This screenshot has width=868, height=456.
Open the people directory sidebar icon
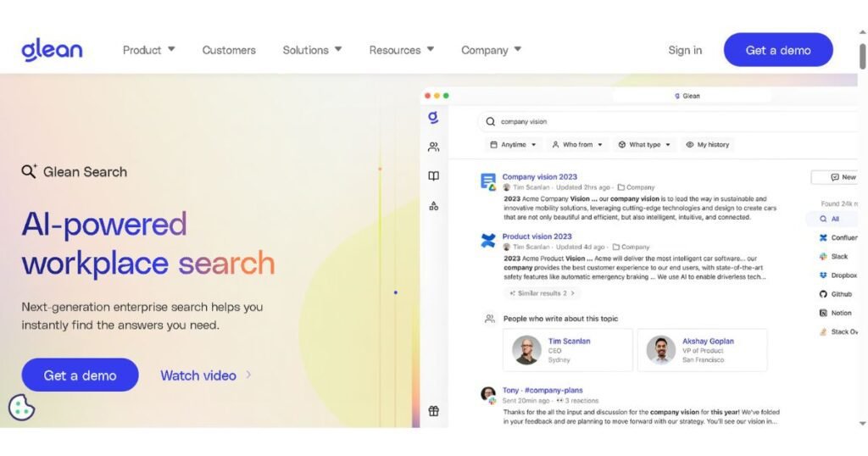point(433,147)
